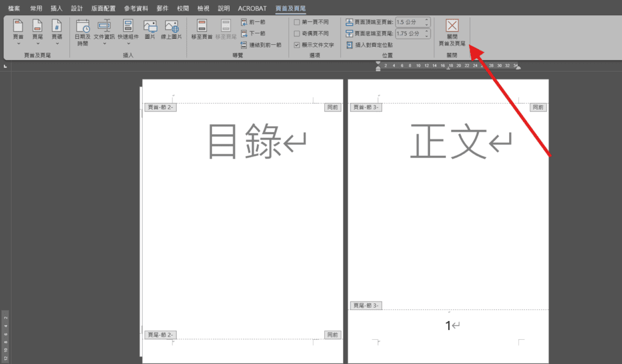
Task: Insert 線上圖片 (Online Pictures)
Action: click(172, 30)
